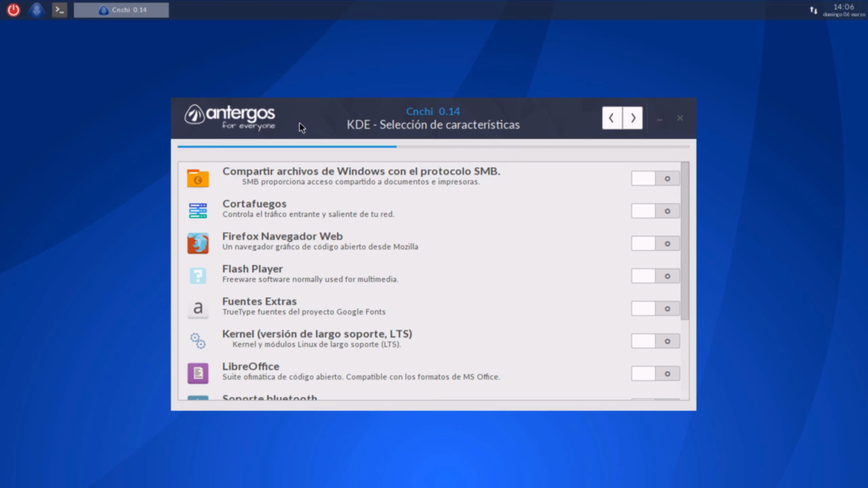Click the Kernel LTS gears icon
Viewport: 868px width, 488px height.
point(198,341)
